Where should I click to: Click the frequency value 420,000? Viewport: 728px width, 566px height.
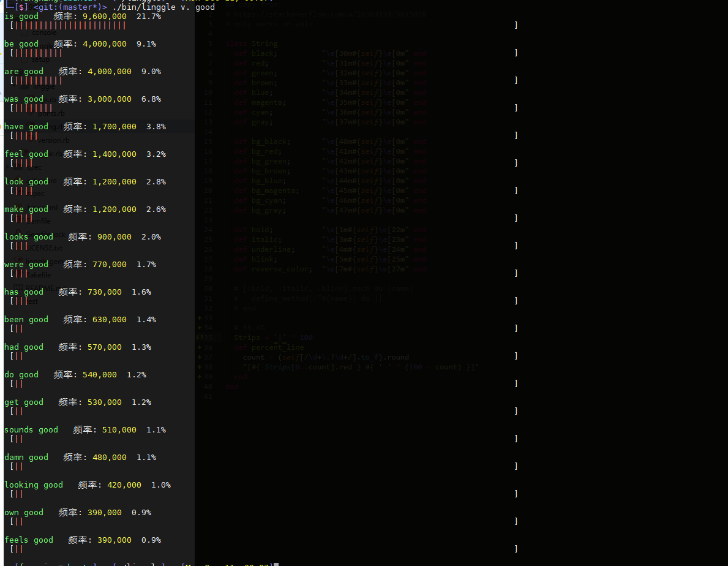click(124, 485)
